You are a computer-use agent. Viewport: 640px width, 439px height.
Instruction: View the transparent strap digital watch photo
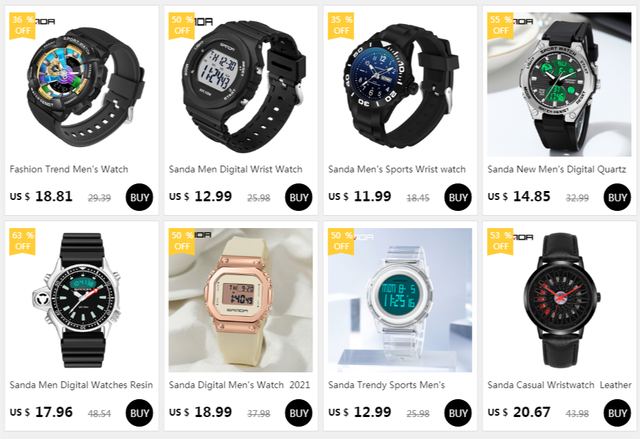pyautogui.click(x=400, y=300)
